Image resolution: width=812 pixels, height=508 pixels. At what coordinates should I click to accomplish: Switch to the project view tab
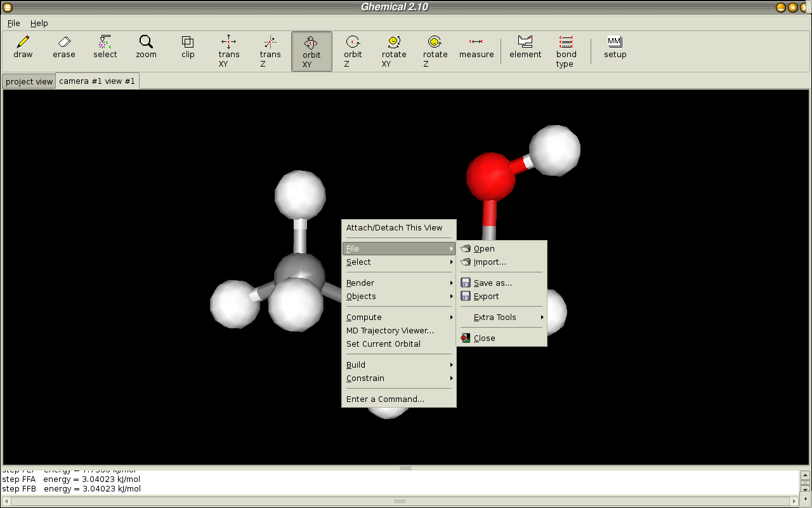click(29, 82)
